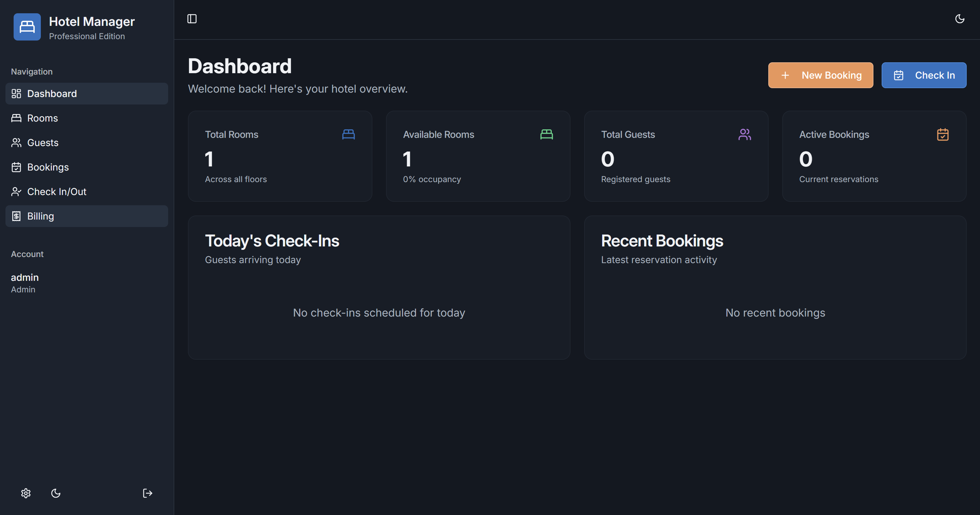The height and width of the screenshot is (515, 980).
Task: Open the Check In/Out page
Action: pyautogui.click(x=56, y=192)
